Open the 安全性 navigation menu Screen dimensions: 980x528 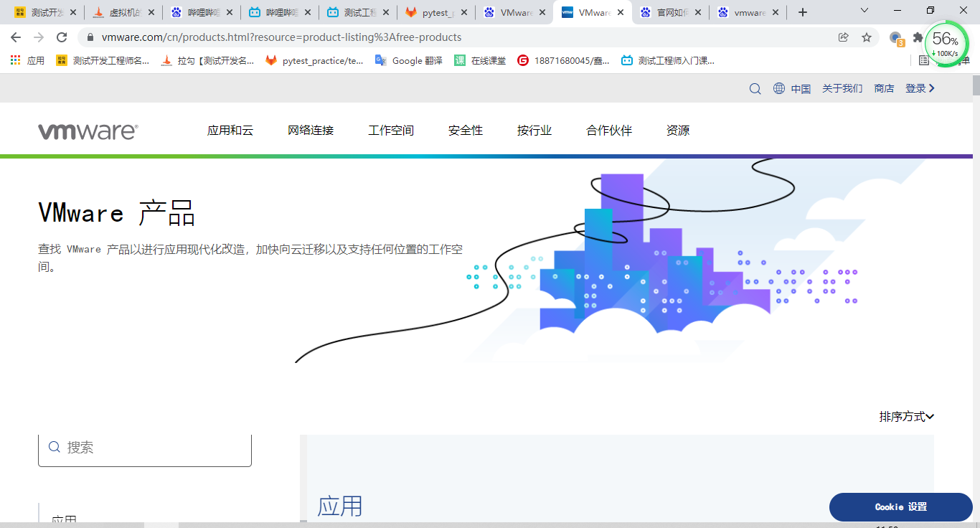466,131
